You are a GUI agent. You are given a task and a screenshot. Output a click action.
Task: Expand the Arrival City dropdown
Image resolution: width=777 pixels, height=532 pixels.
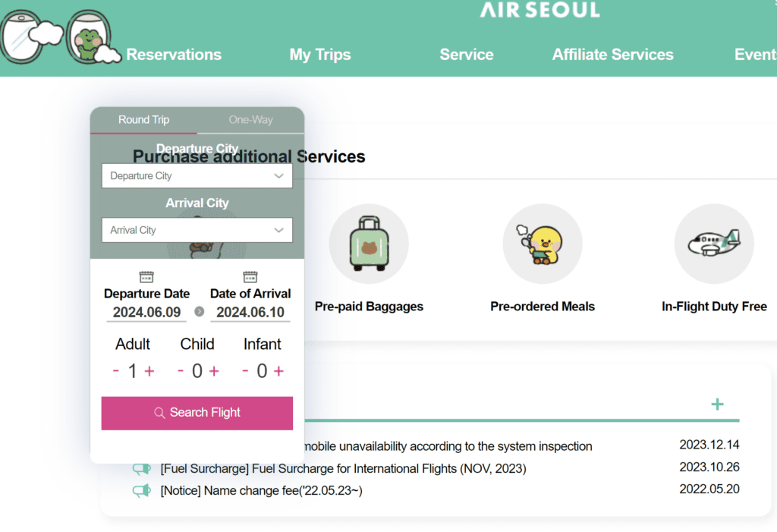(197, 230)
